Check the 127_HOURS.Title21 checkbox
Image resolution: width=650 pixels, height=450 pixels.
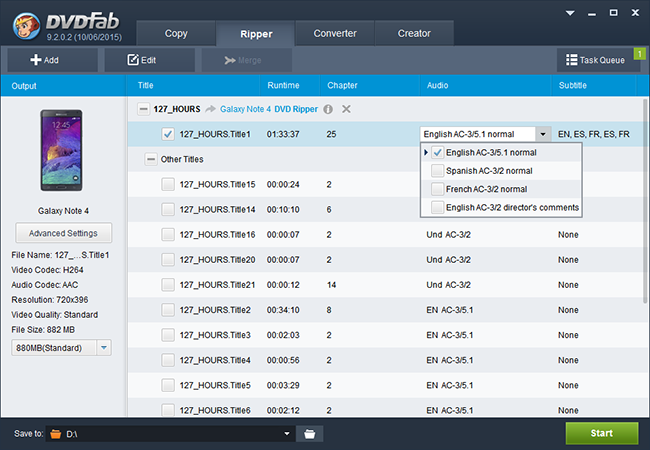[x=168, y=285]
